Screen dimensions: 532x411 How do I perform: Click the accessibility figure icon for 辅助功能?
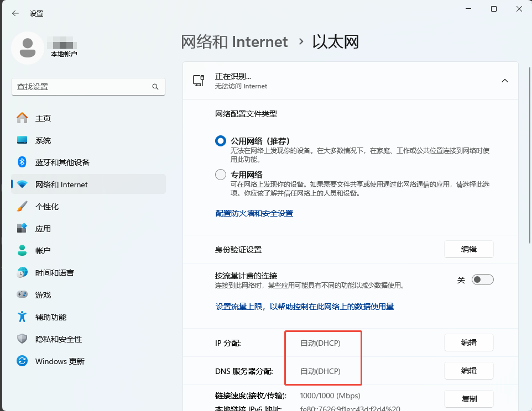point(22,317)
